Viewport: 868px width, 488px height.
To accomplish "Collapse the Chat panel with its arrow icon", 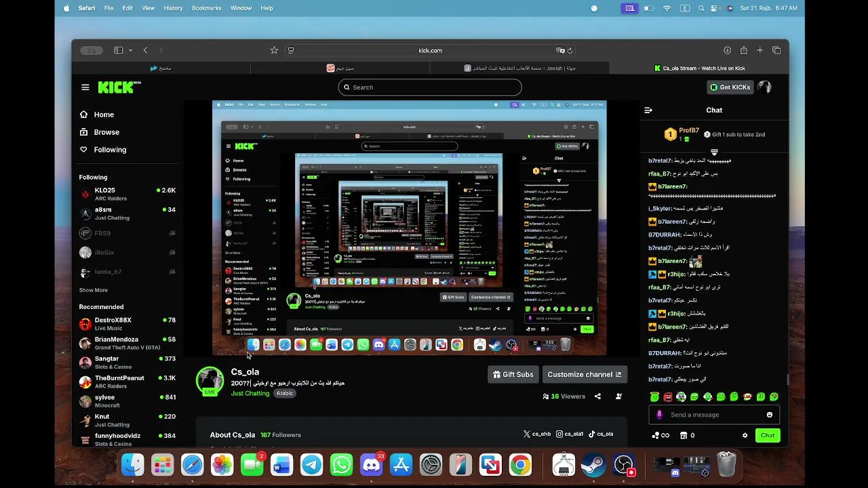I will point(648,110).
